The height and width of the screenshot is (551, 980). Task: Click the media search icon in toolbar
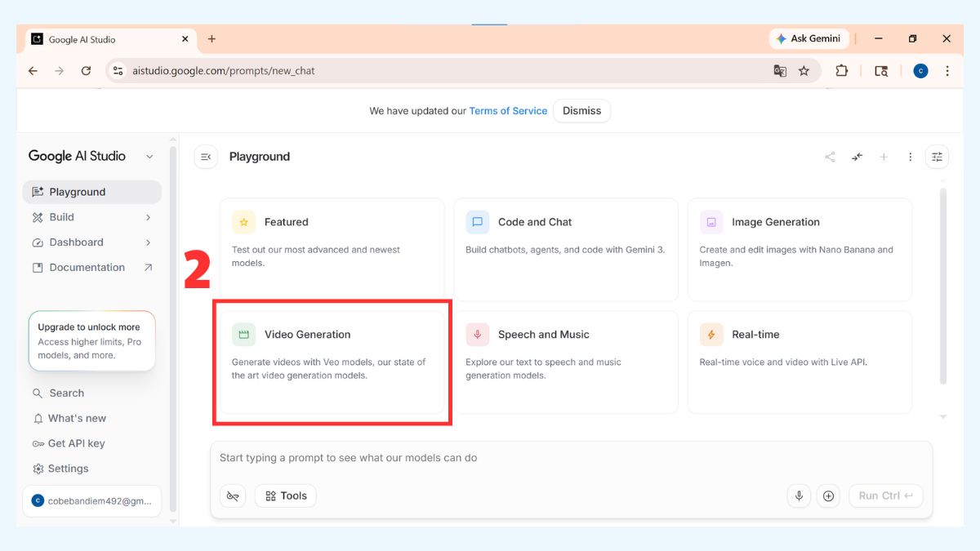tap(881, 71)
